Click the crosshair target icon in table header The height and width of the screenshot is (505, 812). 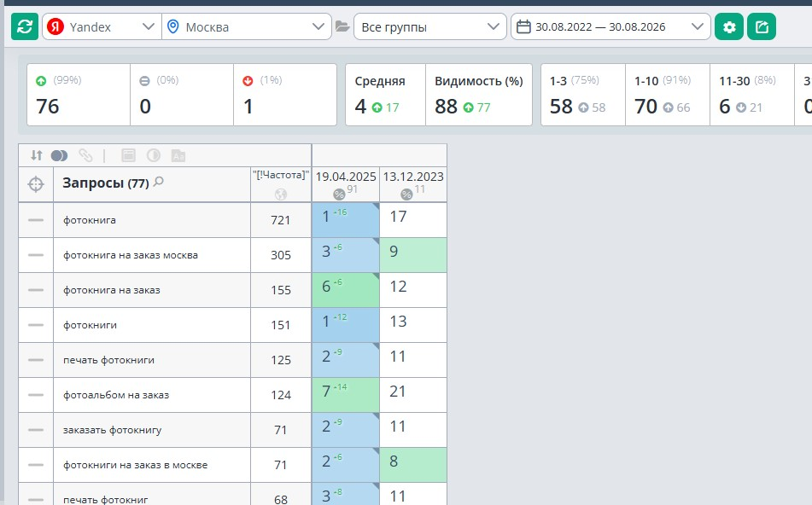(36, 184)
